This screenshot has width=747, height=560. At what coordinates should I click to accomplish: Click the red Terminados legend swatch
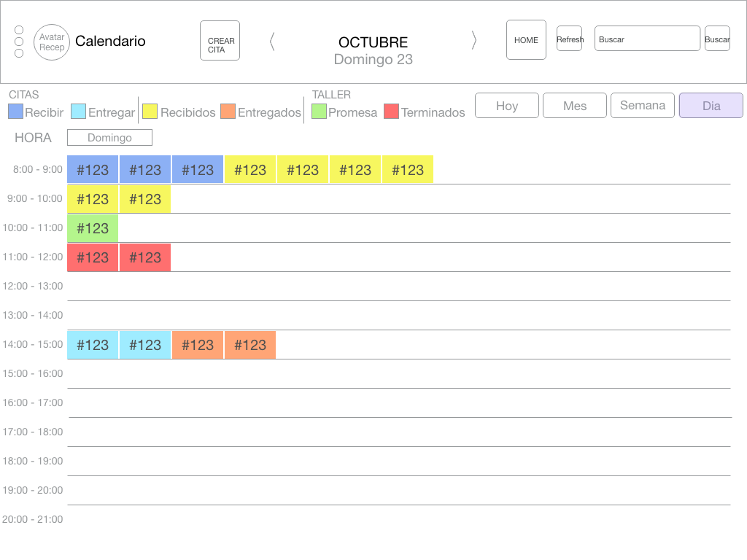pos(391,112)
